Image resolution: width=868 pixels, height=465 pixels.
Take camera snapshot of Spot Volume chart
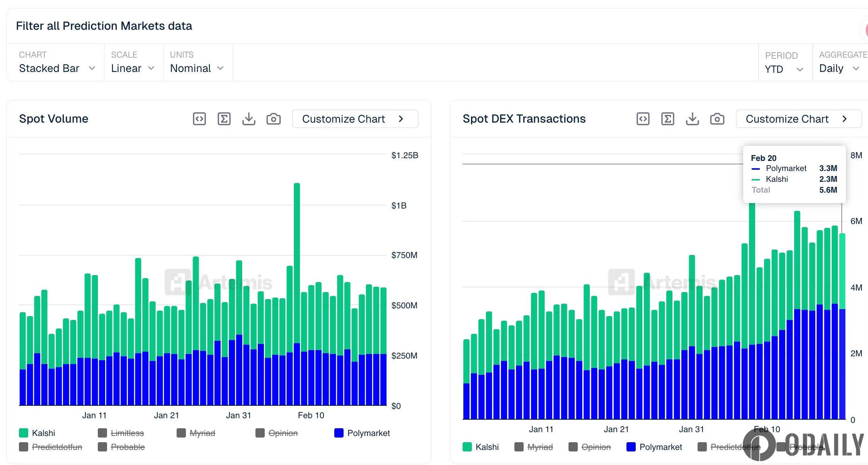click(x=274, y=119)
